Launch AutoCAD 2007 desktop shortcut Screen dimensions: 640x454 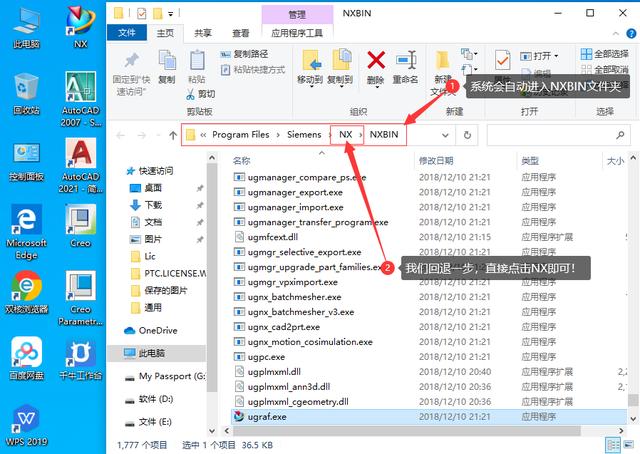pyautogui.click(x=80, y=98)
